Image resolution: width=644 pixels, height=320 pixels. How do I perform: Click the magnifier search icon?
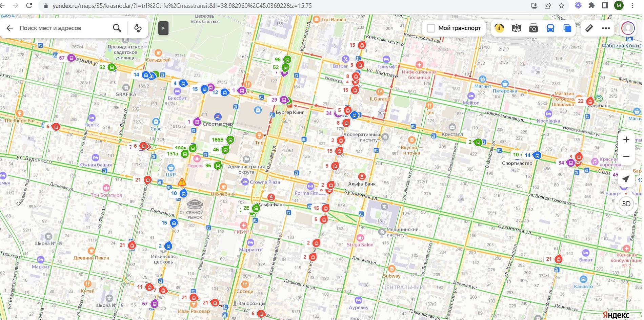point(117,28)
